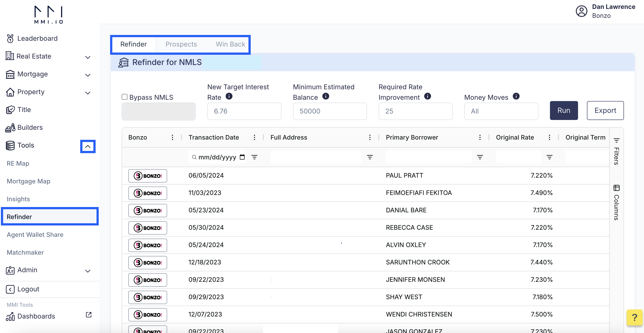Open Agent Wallet Share in sidebar
This screenshot has height=333, width=644.
(x=35, y=235)
